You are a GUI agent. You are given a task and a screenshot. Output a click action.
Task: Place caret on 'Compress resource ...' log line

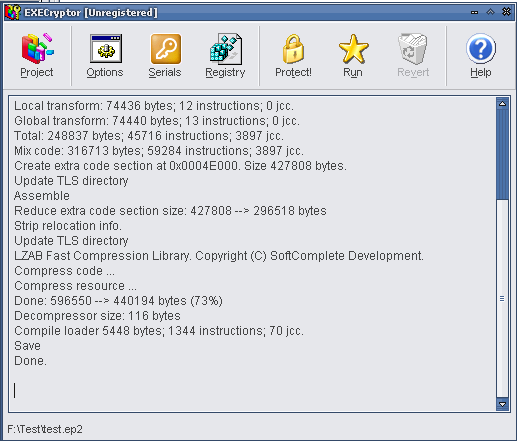(x=75, y=286)
